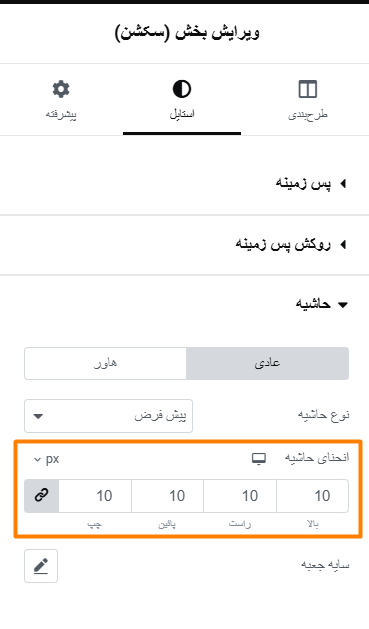The width and height of the screenshot is (369, 629).
Task: Click the desktop responsive device icon
Action: pyautogui.click(x=259, y=458)
